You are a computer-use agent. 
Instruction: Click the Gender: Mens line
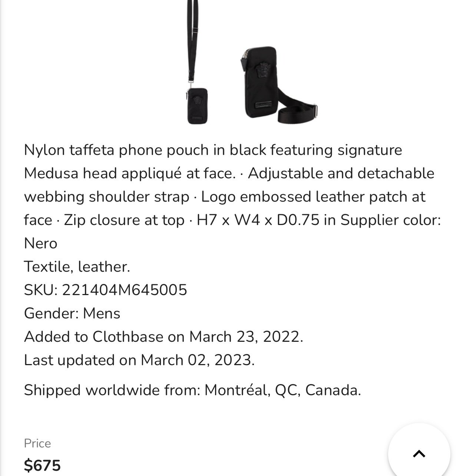coord(72,313)
